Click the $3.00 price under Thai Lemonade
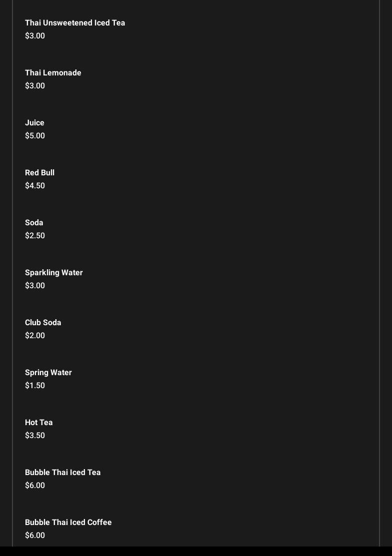This screenshot has height=556, width=392. point(35,86)
